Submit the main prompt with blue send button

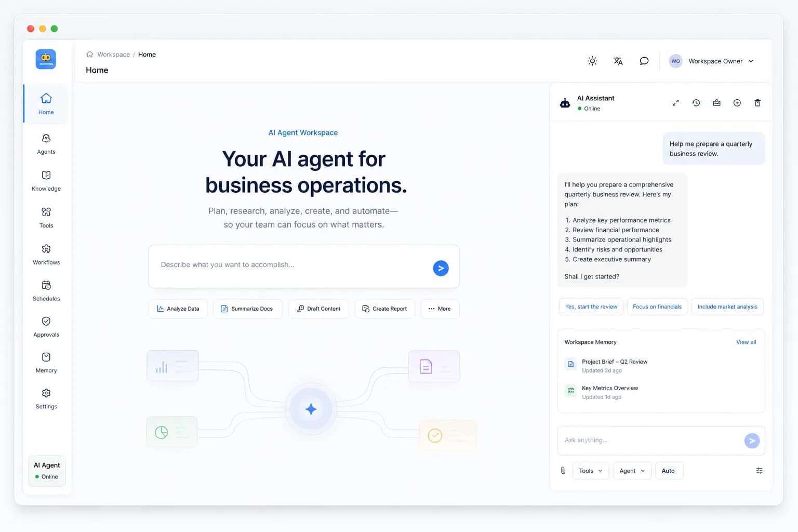[x=441, y=268]
